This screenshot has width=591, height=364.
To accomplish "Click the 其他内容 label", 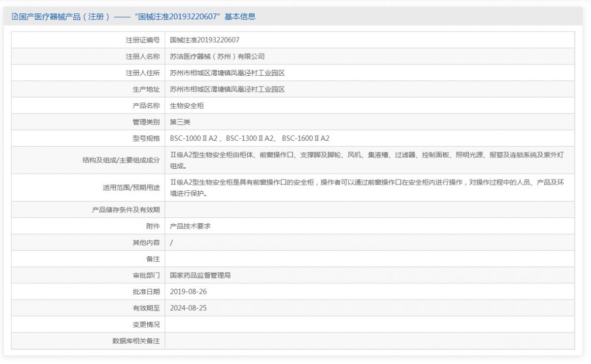I will click(146, 243).
